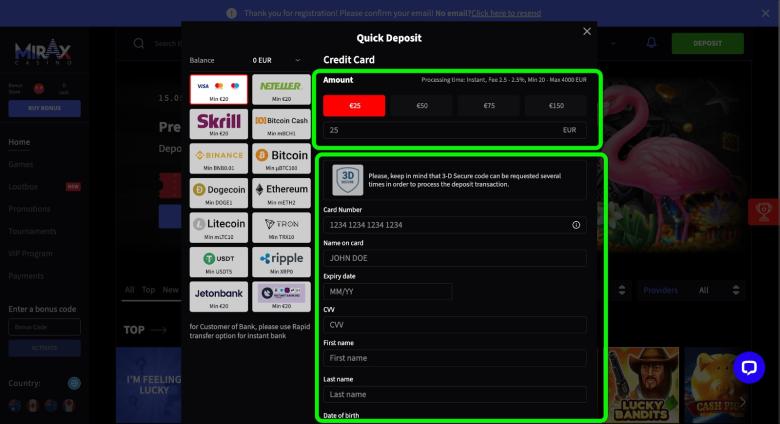Select the Skrill payment method
The width and height of the screenshot is (780, 424).
219,124
